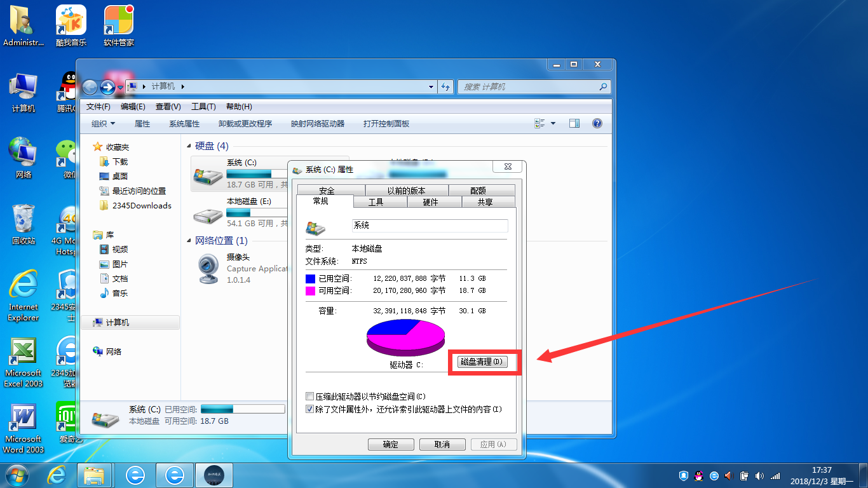Click the 取消 cancel button

442,444
